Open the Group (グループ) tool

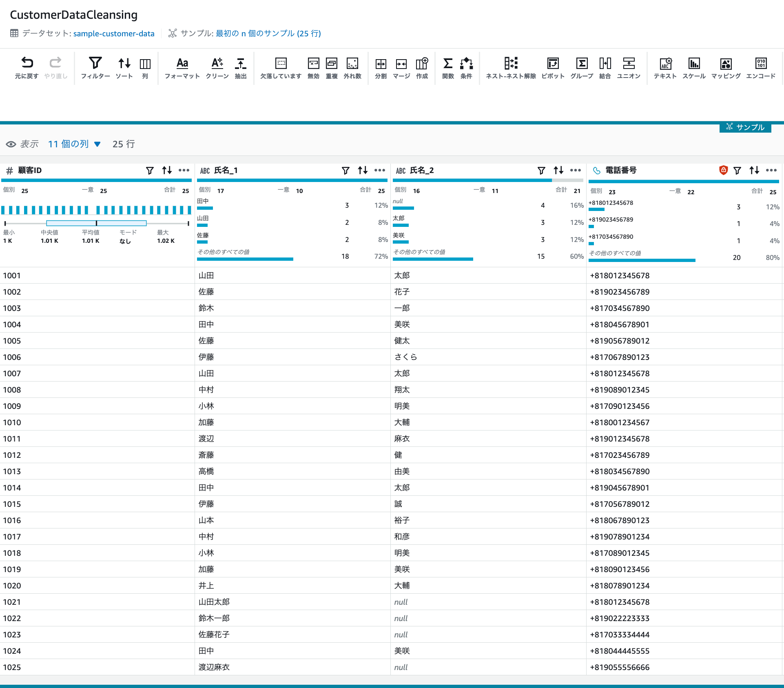pyautogui.click(x=582, y=67)
